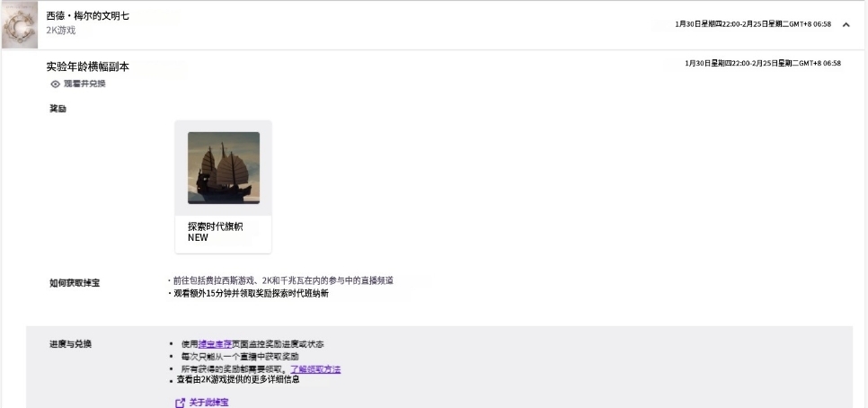
Task: Click the line 查看由2K游戏提供的更多详细信息
Action: [238, 380]
